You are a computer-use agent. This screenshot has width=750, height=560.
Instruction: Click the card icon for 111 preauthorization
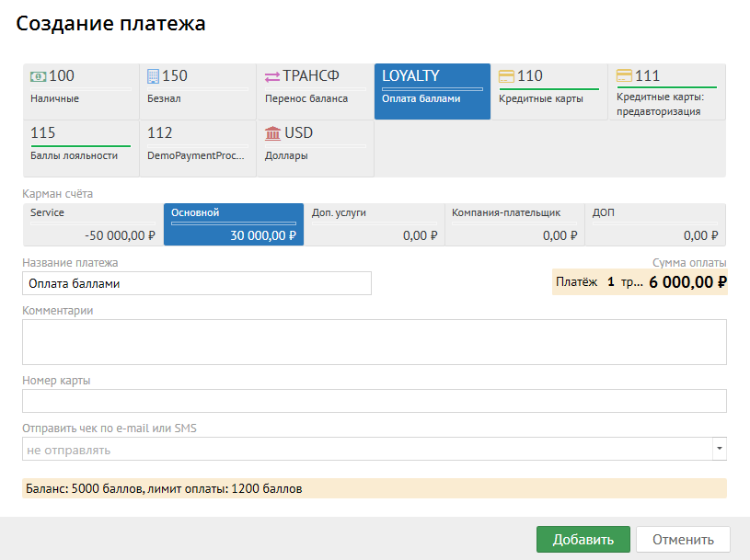624,76
